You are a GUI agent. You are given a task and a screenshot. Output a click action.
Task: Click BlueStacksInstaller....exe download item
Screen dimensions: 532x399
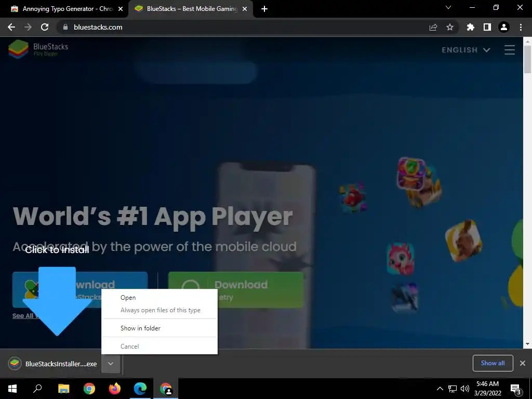[x=52, y=364]
